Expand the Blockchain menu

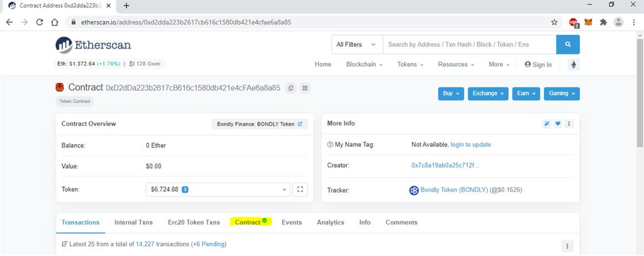coord(364,65)
